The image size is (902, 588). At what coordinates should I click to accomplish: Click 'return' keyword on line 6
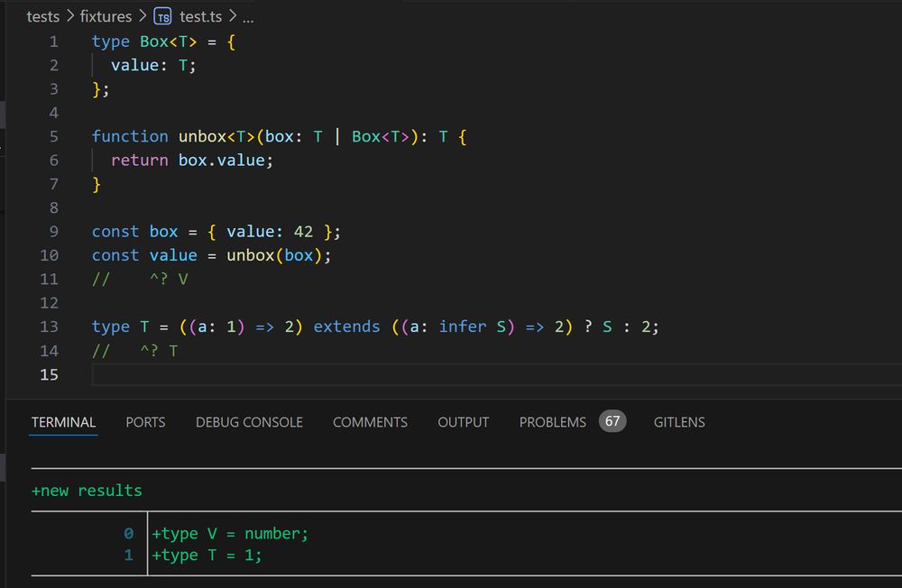click(139, 160)
